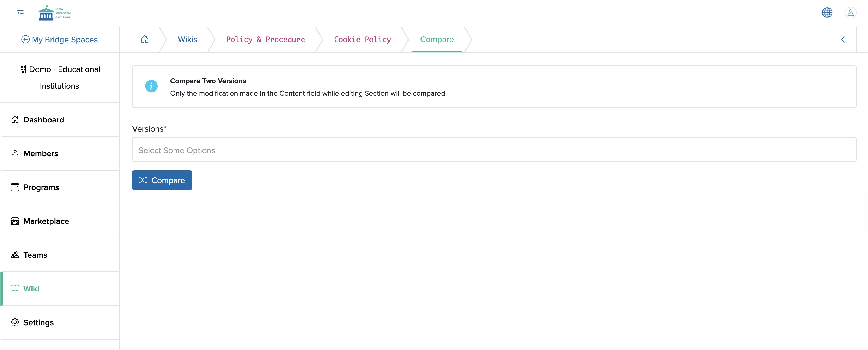The height and width of the screenshot is (350, 868).
Task: Click the Content field comparison note text
Action: tap(308, 93)
